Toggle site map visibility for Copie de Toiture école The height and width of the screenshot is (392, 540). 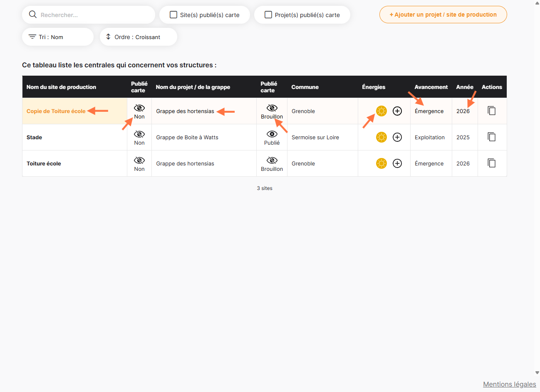(x=139, y=108)
